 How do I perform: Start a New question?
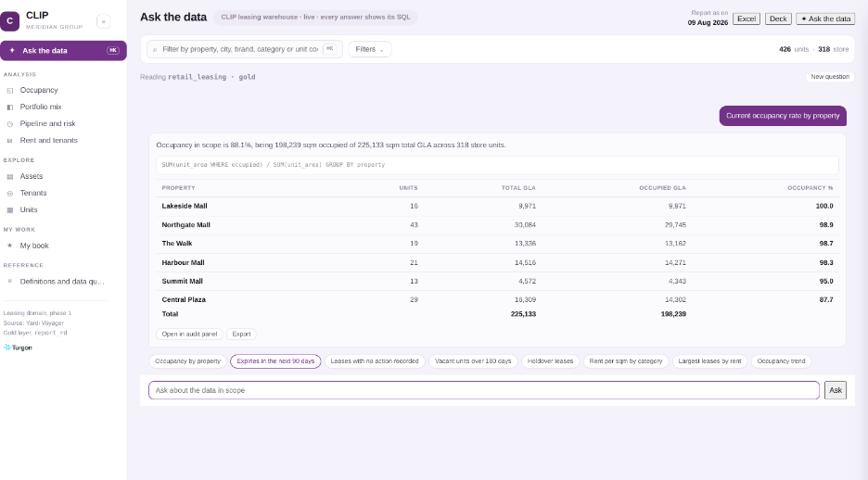(830, 77)
